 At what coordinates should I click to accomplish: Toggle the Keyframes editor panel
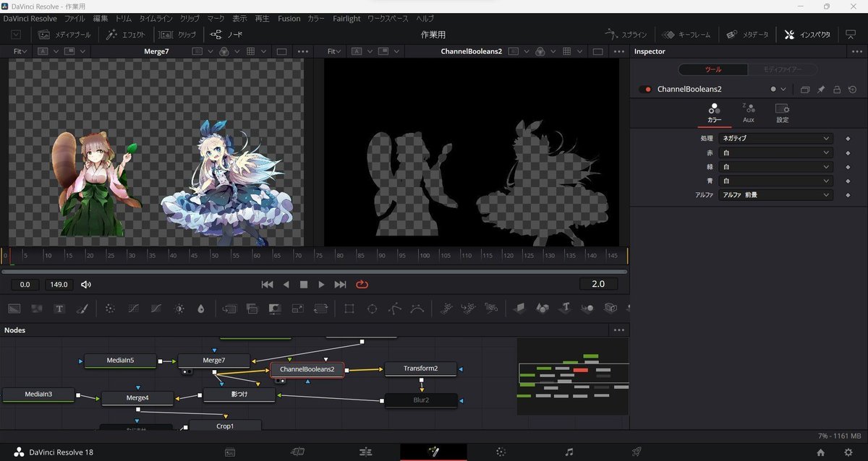point(686,35)
